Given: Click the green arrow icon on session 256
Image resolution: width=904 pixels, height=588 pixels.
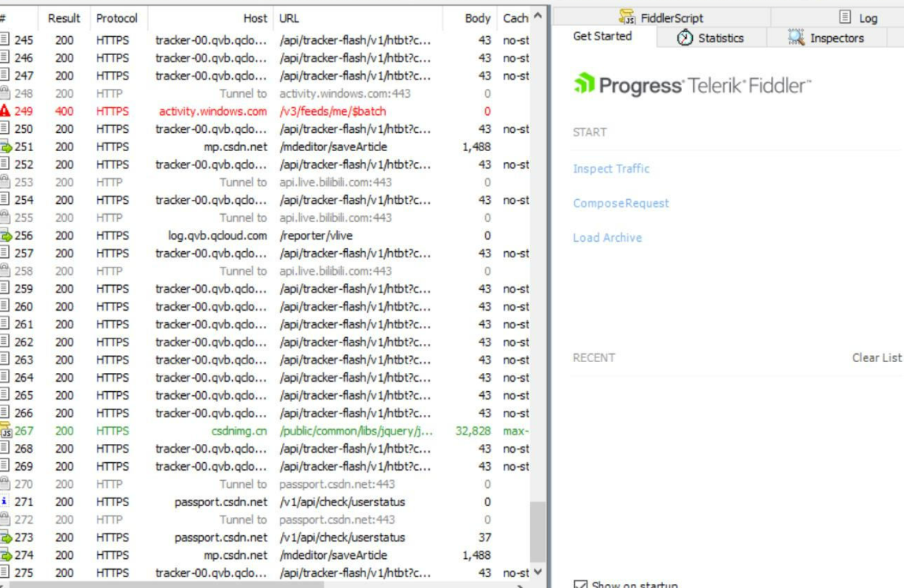Looking at the screenshot, I should [6, 236].
